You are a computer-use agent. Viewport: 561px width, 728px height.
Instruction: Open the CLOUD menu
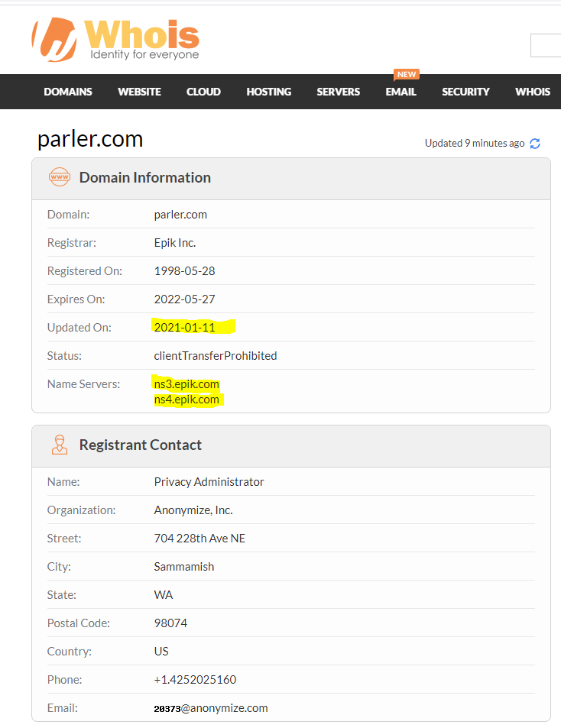click(x=203, y=92)
